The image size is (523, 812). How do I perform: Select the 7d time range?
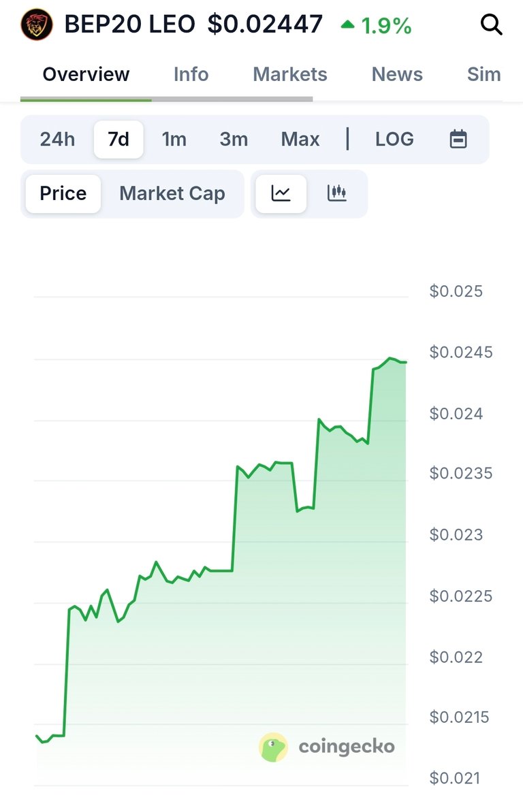[x=118, y=140]
